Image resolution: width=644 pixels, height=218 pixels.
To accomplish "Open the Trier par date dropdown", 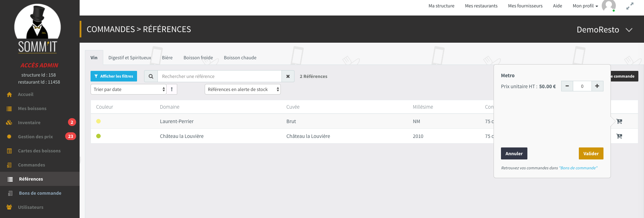I will click(x=129, y=89).
